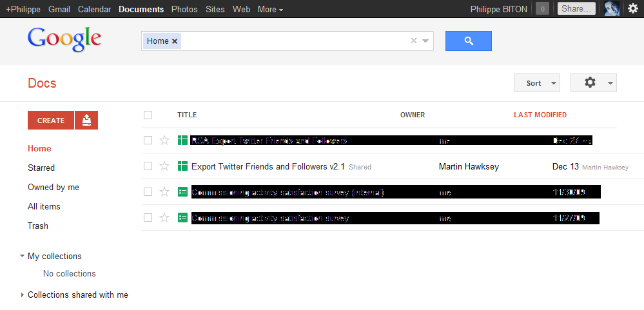Collapse the My collections section
Viewport: 644px width, 310px height.
(22, 257)
